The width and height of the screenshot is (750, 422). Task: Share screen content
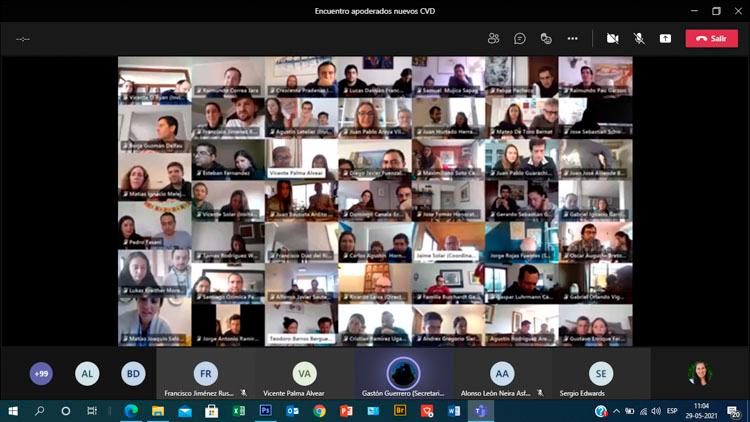665,38
